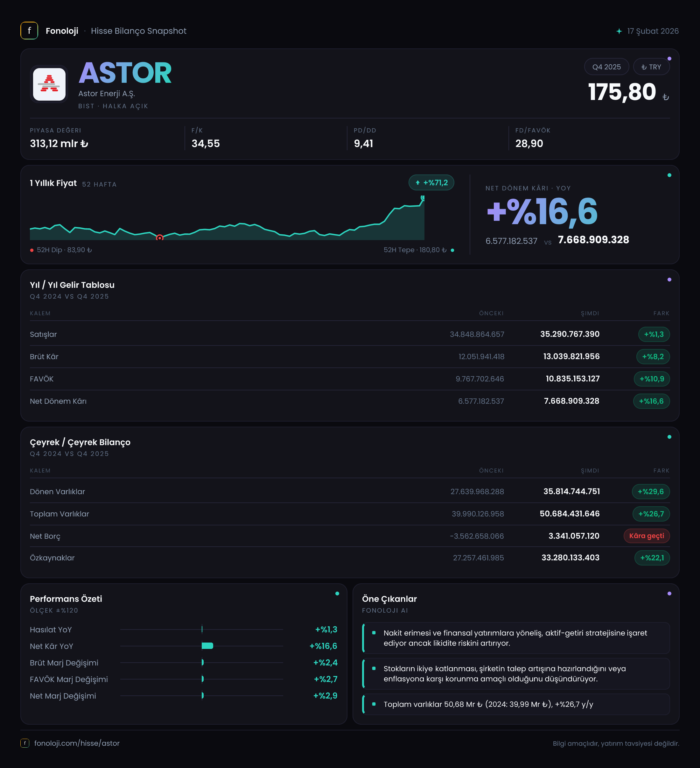This screenshot has height=768, width=700.
Task: Click the 17 Şubat 2026 date
Action: 653,31
